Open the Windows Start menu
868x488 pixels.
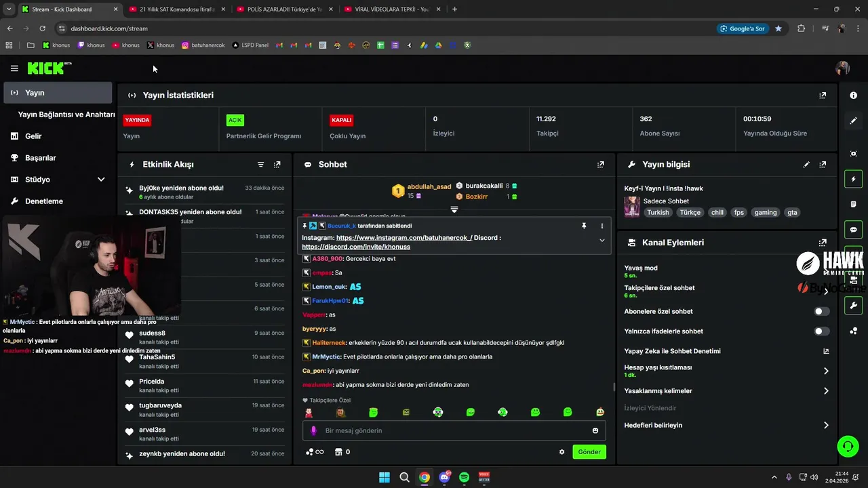click(x=384, y=477)
